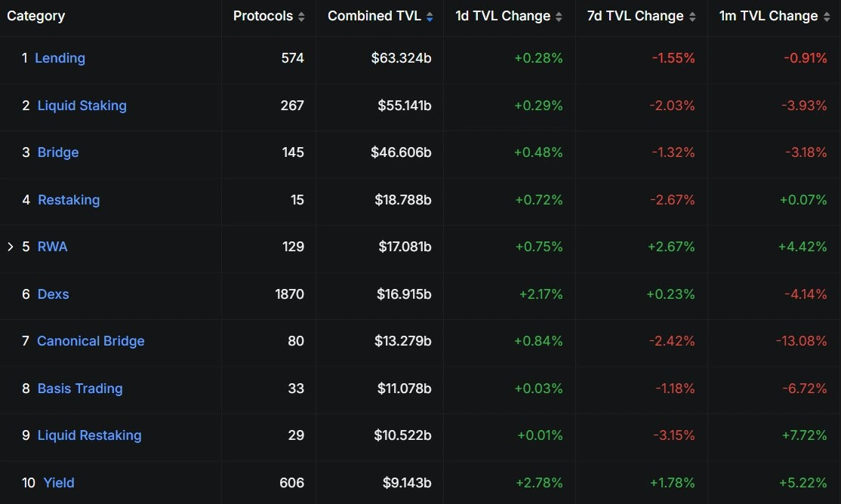Open the Liquid Staking category page
The image size is (841, 504).
tap(82, 106)
